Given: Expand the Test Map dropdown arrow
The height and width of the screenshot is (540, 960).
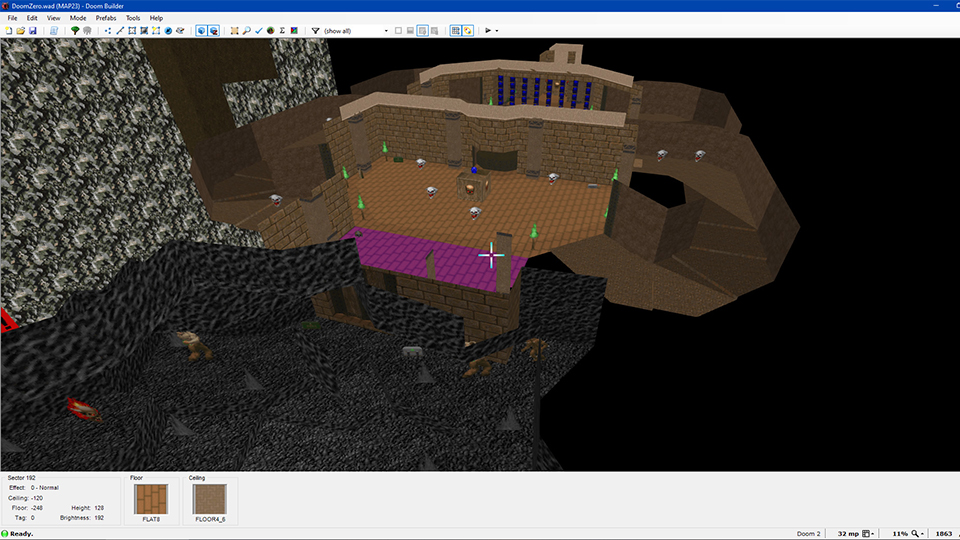Looking at the screenshot, I should click(497, 31).
